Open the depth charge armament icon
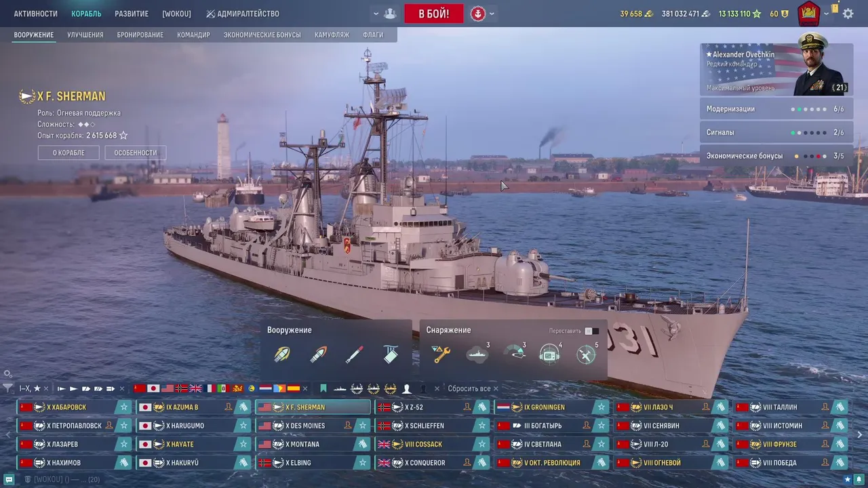 point(391,354)
